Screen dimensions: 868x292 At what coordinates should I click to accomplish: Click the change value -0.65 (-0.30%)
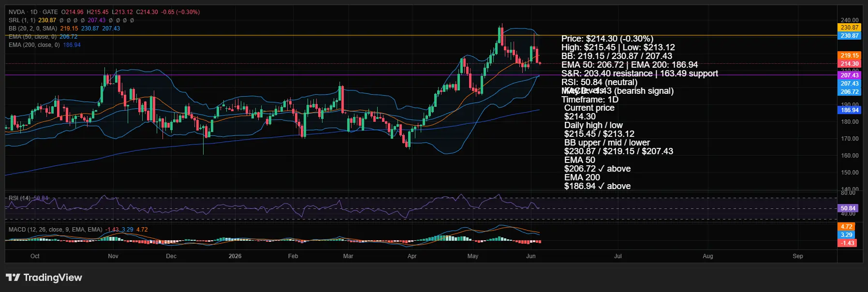pos(180,12)
